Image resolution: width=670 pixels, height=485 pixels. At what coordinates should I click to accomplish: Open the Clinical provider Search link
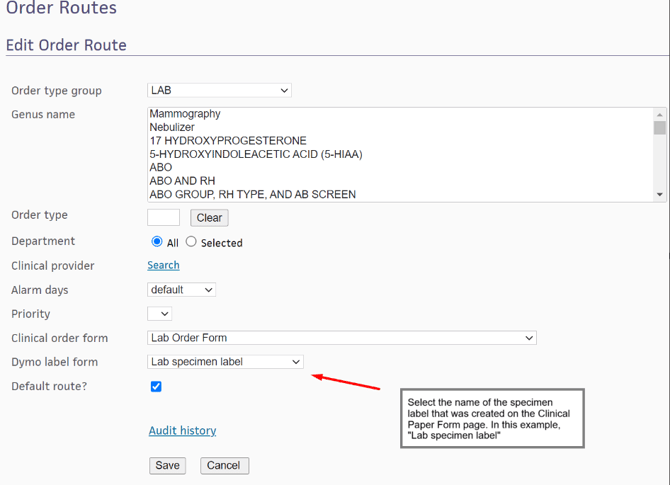click(x=163, y=266)
